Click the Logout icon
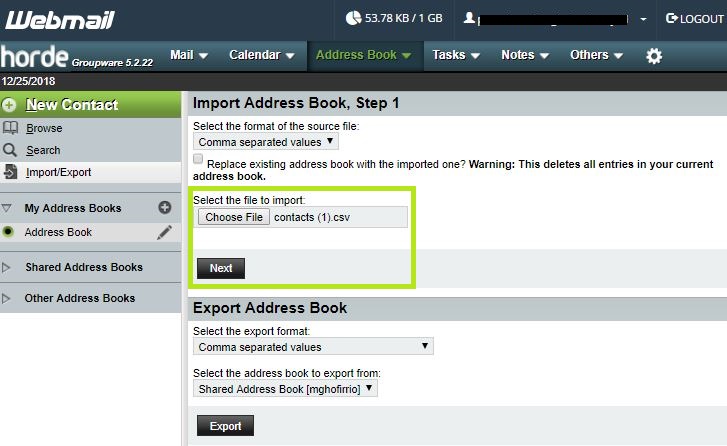The image size is (727, 446). point(672,18)
